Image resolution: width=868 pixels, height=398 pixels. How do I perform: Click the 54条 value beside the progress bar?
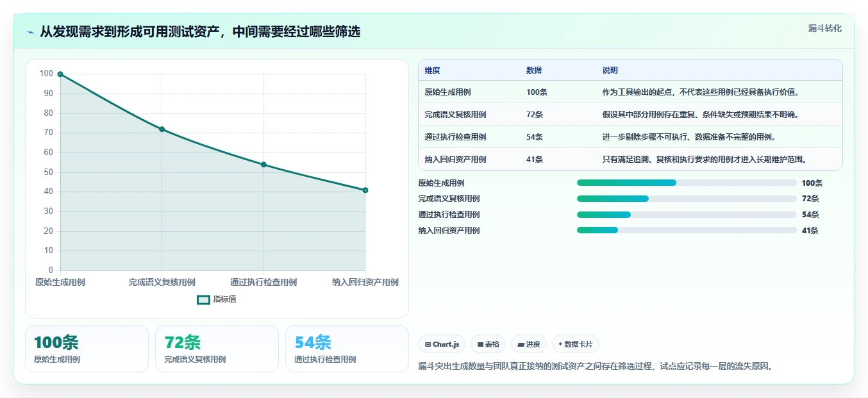pyautogui.click(x=810, y=215)
